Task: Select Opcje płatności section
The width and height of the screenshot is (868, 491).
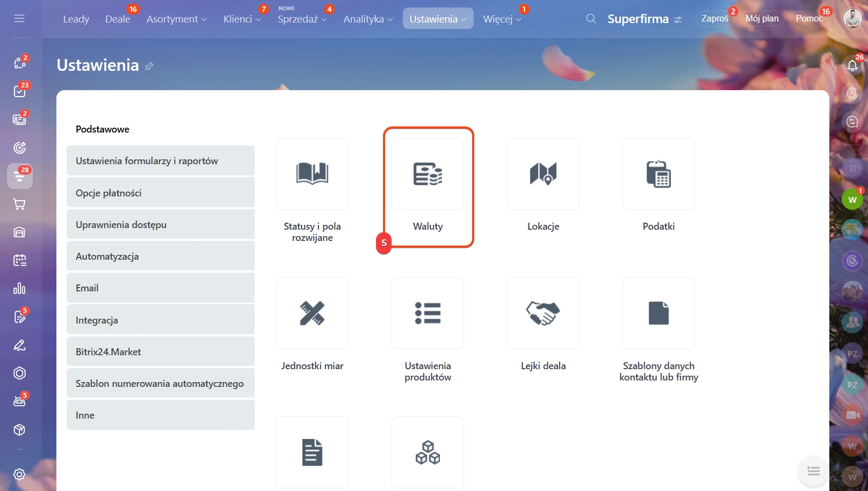Action: click(x=161, y=193)
